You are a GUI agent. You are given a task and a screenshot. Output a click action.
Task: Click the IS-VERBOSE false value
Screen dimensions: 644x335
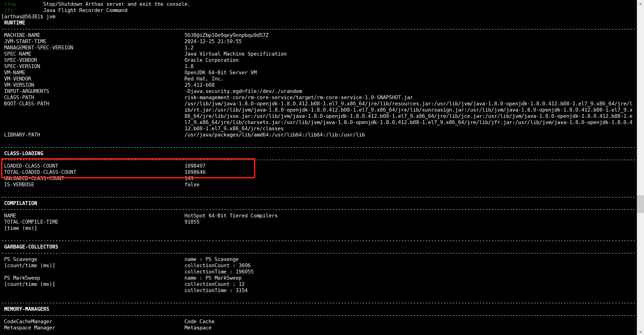pos(192,185)
